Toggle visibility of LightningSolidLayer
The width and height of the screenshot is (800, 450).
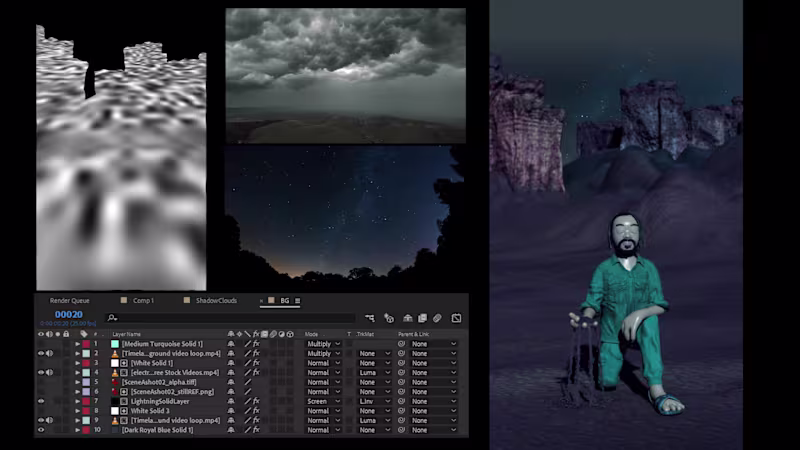(x=41, y=402)
